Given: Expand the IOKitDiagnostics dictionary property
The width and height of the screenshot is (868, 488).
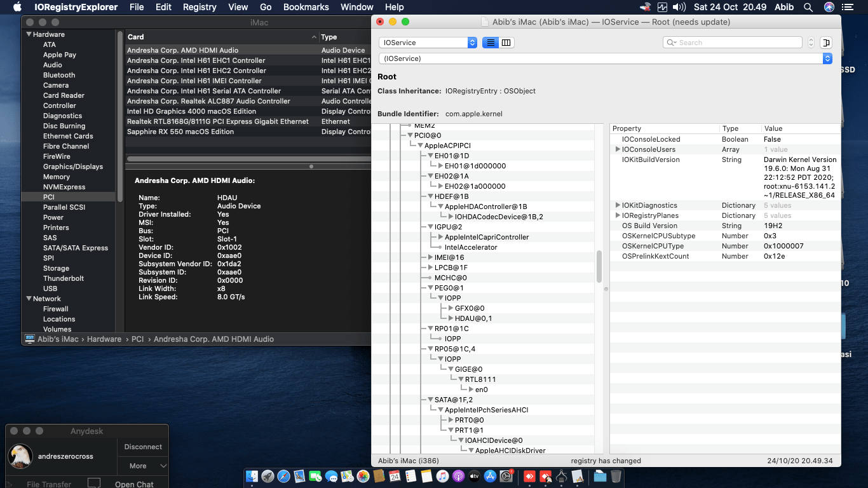Looking at the screenshot, I should point(617,205).
